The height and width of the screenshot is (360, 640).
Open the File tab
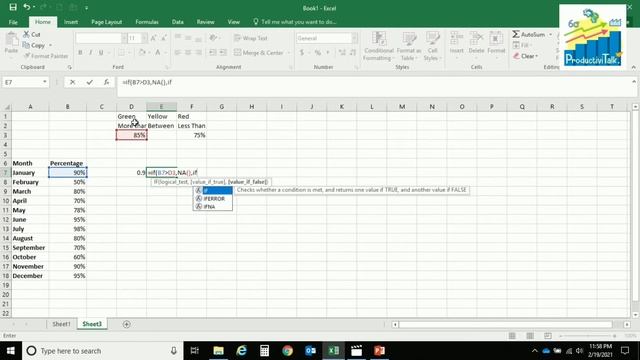pos(13,22)
